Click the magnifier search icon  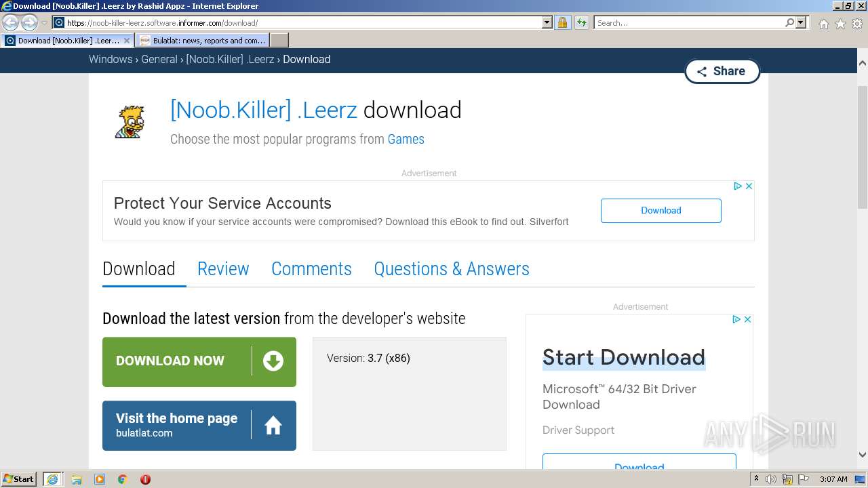click(789, 22)
